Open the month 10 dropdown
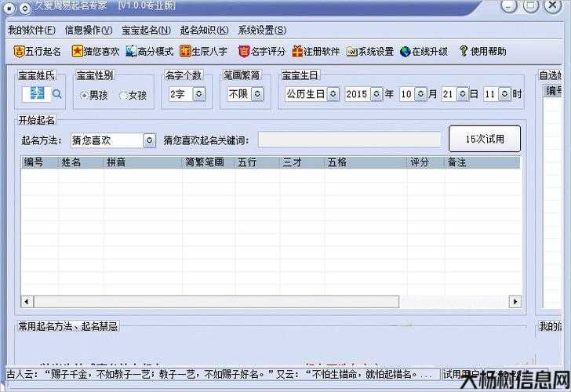 point(420,94)
